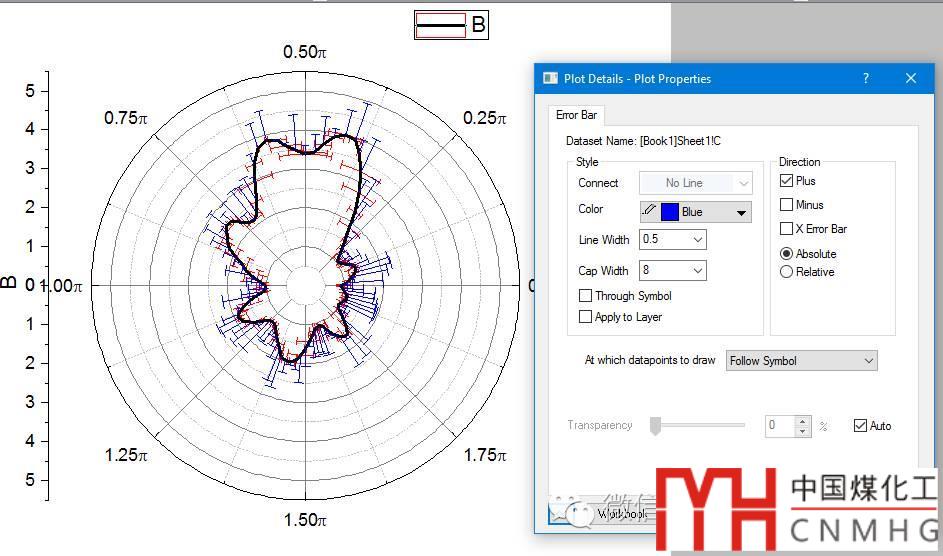This screenshot has width=943, height=556.
Task: Enable the Through Symbol option
Action: (x=585, y=296)
